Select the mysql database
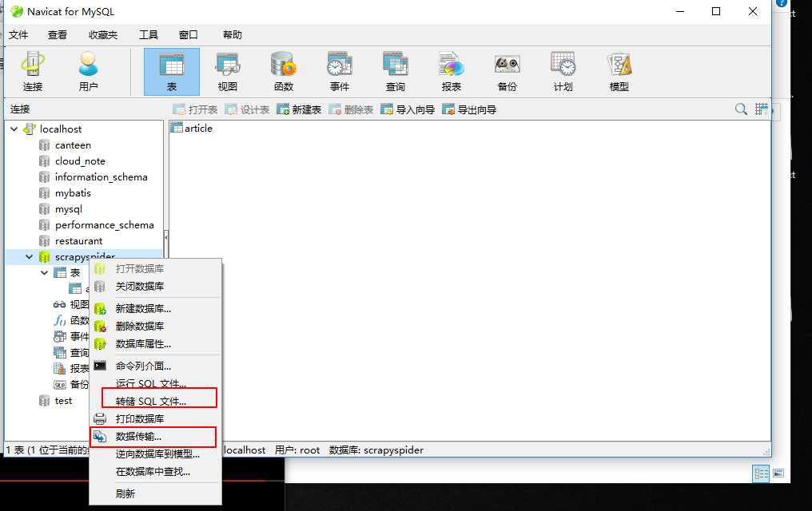Image resolution: width=812 pixels, height=511 pixels. [x=69, y=209]
